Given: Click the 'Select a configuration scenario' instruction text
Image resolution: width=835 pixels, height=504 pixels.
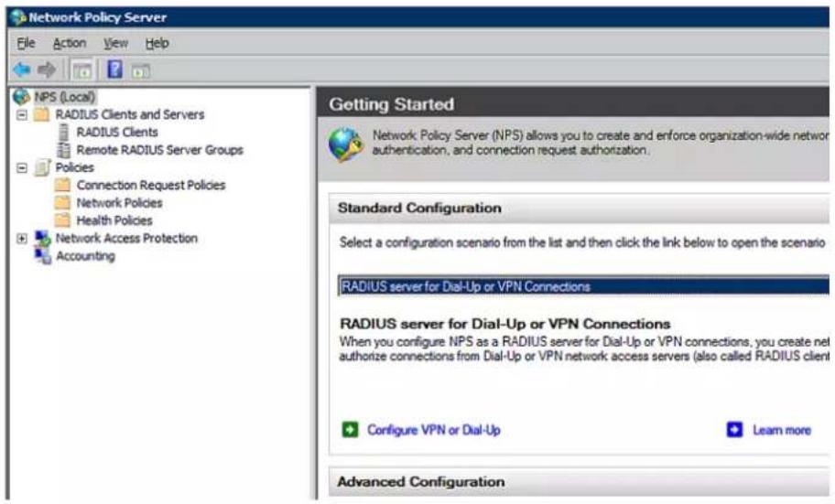Looking at the screenshot, I should [582, 242].
